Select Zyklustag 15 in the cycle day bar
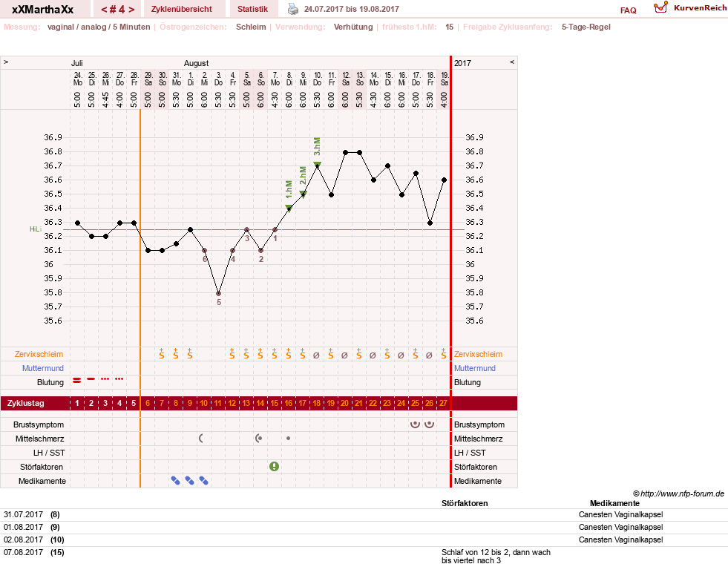Image resolution: width=728 pixels, height=587 pixels. pyautogui.click(x=275, y=403)
